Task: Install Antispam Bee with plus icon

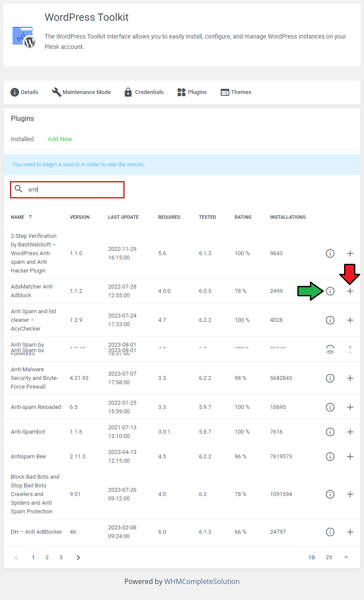Action: (350, 457)
